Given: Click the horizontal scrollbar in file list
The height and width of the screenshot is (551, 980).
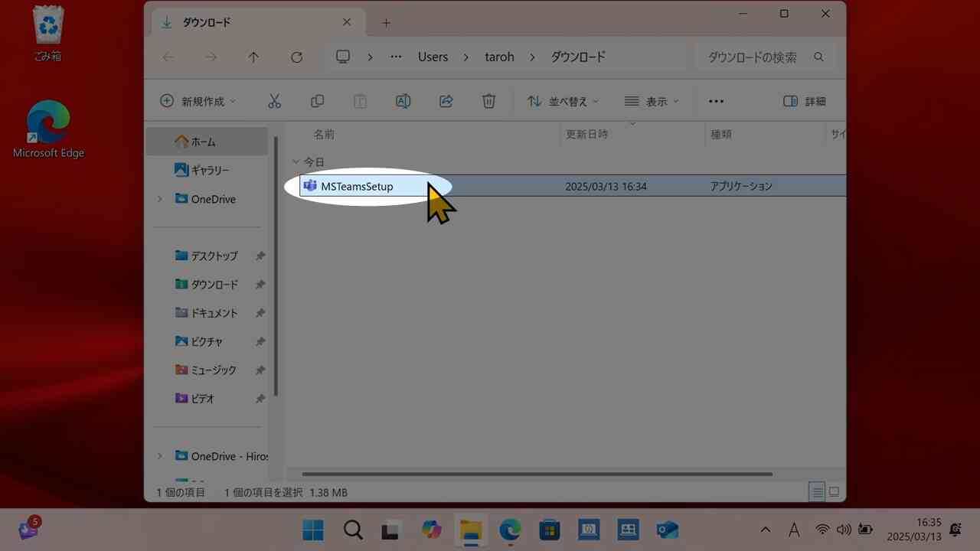Looking at the screenshot, I should pyautogui.click(x=537, y=474).
